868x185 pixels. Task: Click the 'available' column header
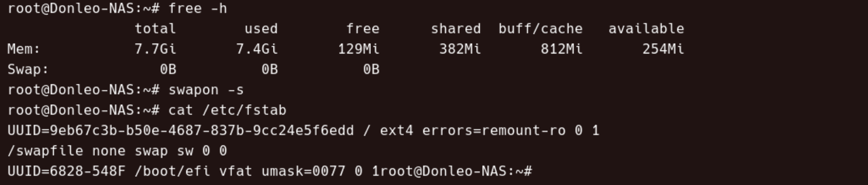pyautogui.click(x=646, y=29)
